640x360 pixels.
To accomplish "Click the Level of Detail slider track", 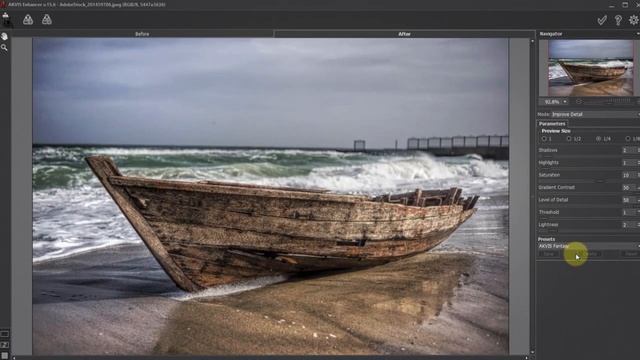I will (580, 206).
